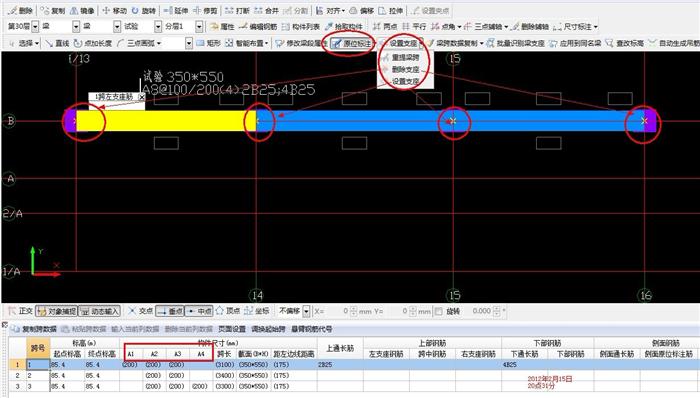Open the 试验 component name dropdown
This screenshot has height=398, width=700.
(x=158, y=27)
